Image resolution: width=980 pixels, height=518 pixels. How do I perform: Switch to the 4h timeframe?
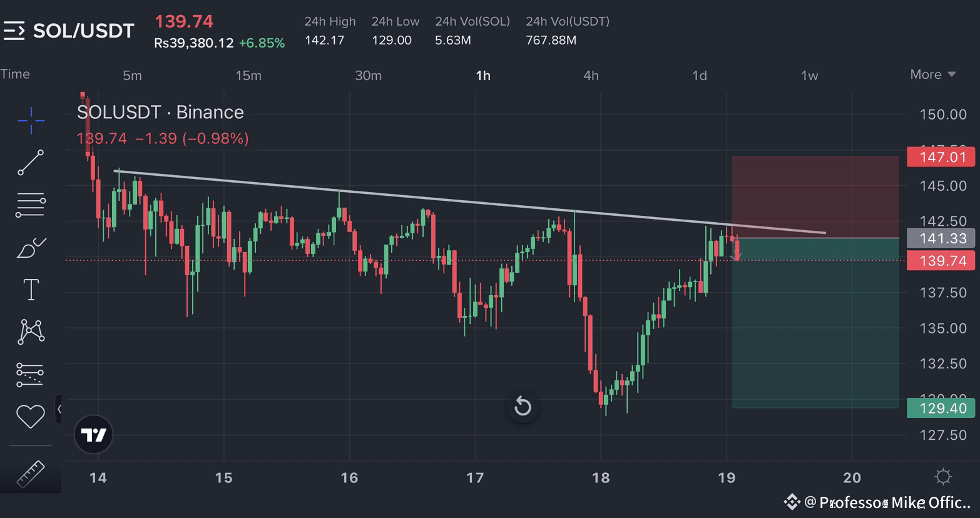(x=591, y=76)
